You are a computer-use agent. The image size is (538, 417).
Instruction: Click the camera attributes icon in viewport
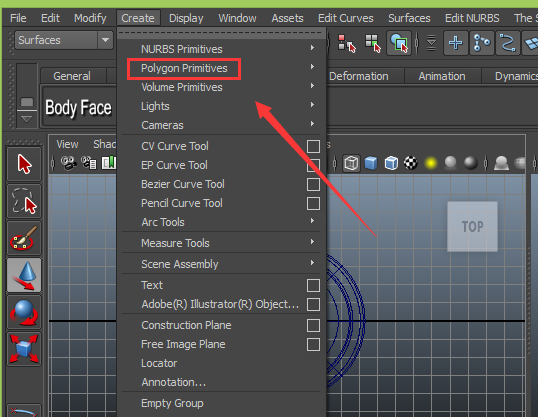point(89,163)
